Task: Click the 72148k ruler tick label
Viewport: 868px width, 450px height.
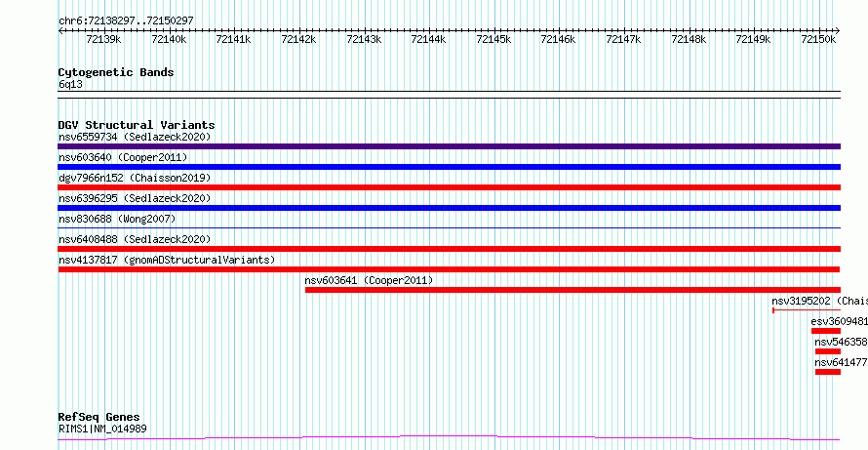Action: [689, 39]
